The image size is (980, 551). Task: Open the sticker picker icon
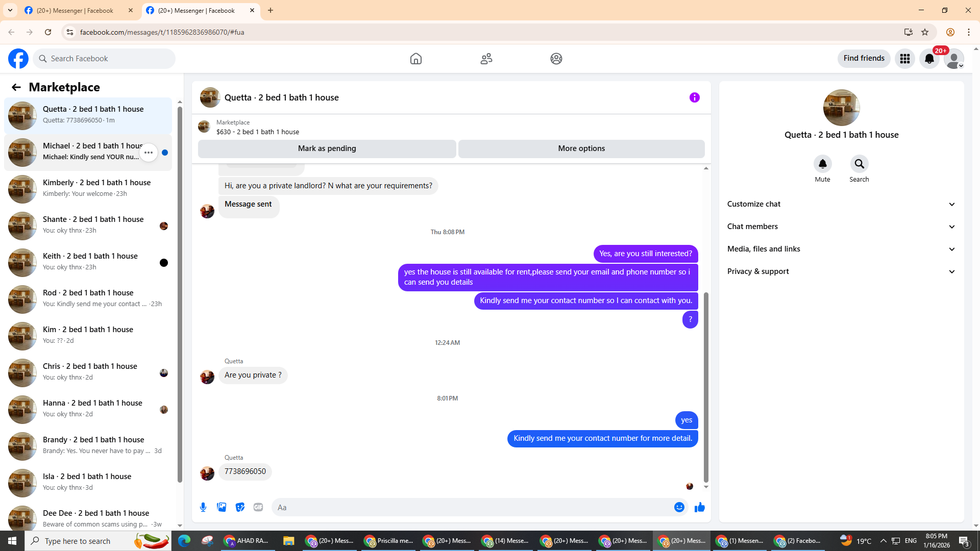point(240,507)
